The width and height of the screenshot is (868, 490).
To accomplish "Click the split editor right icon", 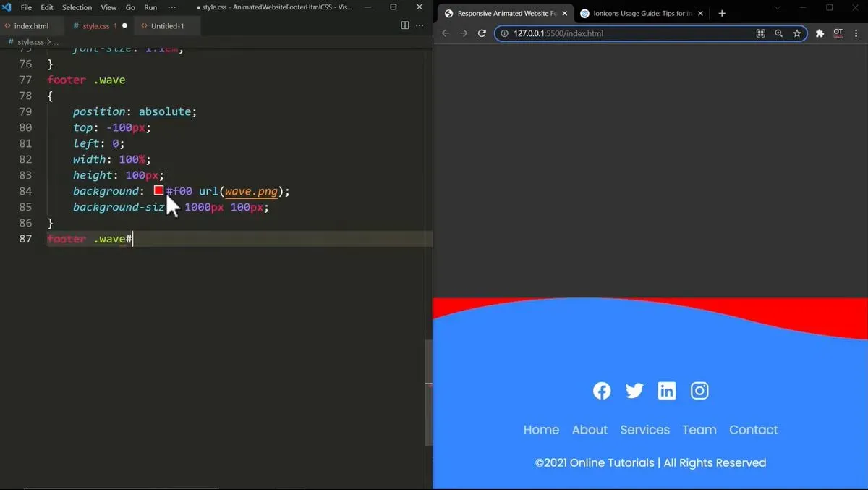I will coord(405,26).
